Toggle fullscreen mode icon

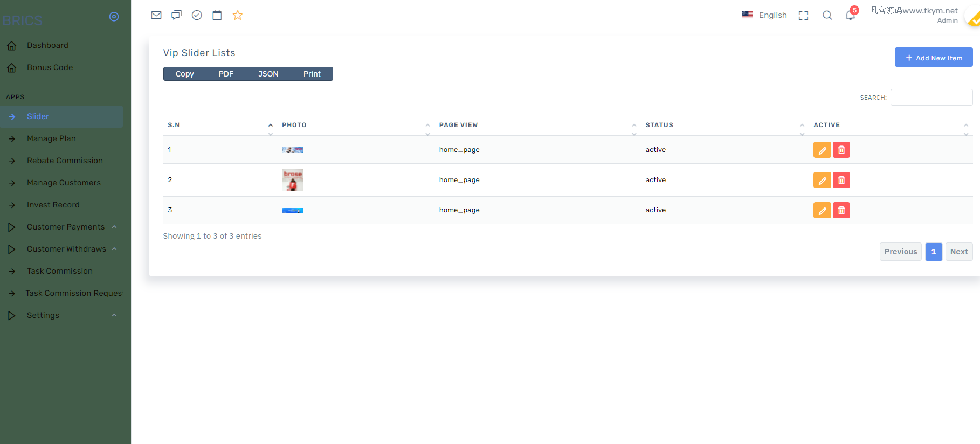coord(803,16)
